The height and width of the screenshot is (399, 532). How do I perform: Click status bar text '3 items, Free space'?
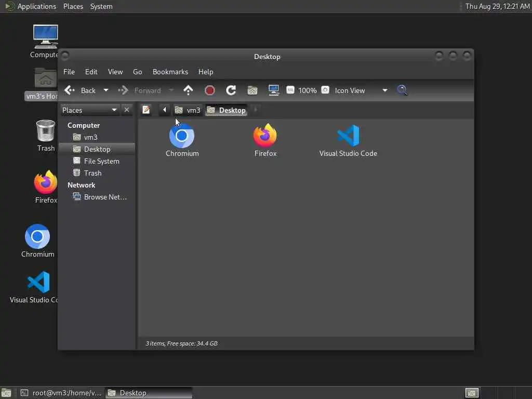click(181, 343)
